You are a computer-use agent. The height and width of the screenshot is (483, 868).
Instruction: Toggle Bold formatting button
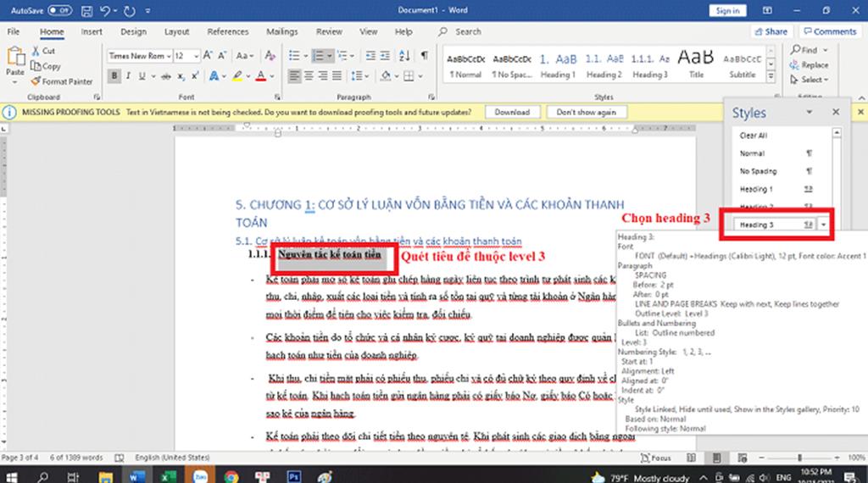pos(114,76)
